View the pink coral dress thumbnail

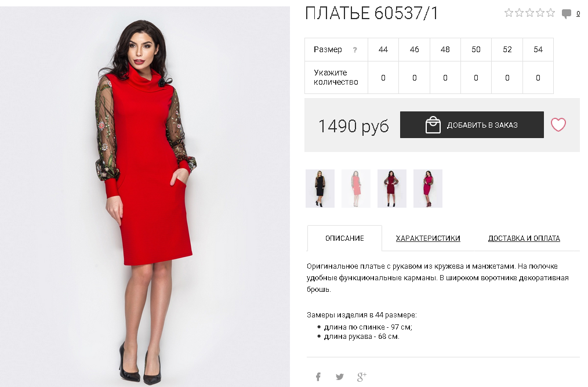click(356, 189)
